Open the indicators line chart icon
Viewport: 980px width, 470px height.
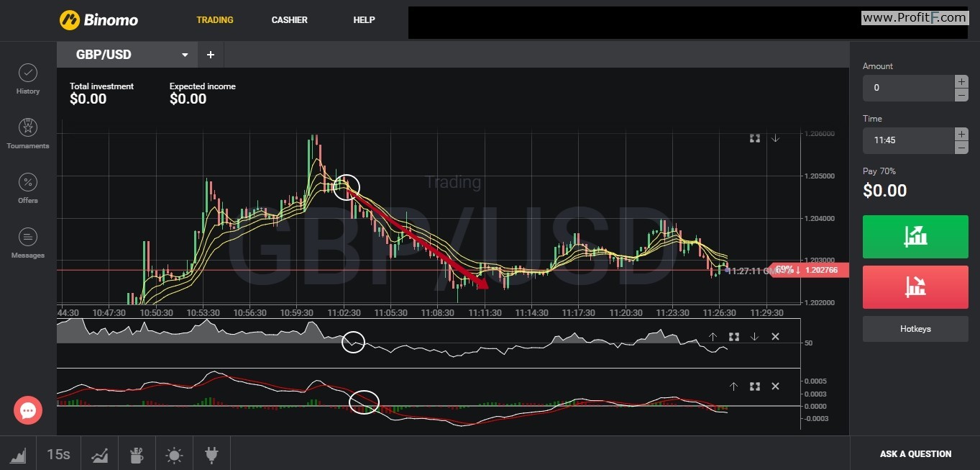100,454
